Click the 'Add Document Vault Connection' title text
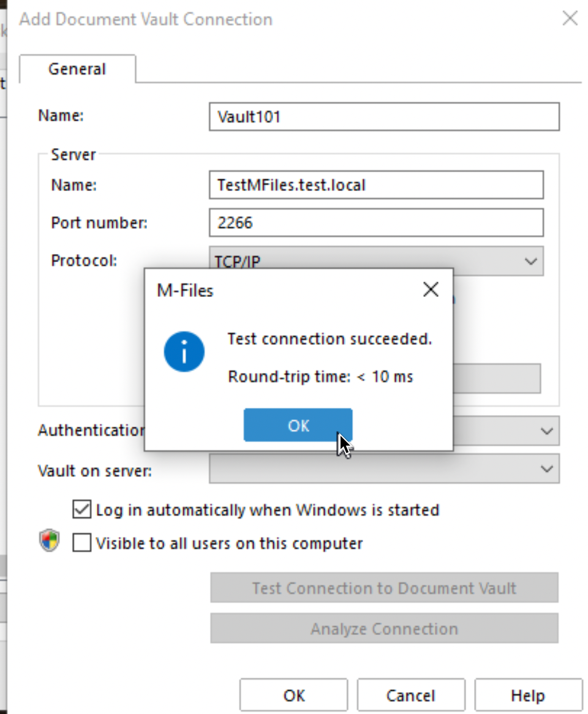 [x=146, y=19]
